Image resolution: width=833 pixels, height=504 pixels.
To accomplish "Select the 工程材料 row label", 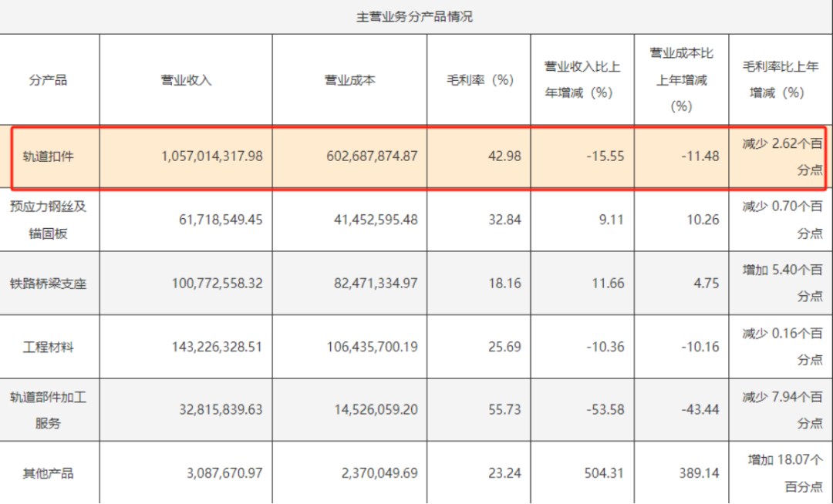I will click(x=49, y=347).
